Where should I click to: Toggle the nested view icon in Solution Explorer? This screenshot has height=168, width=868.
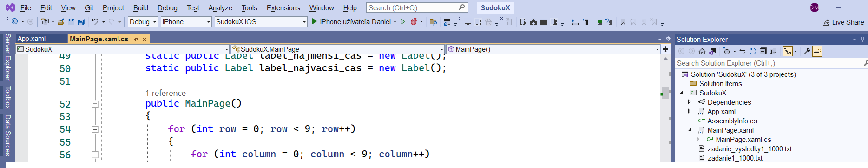788,51
